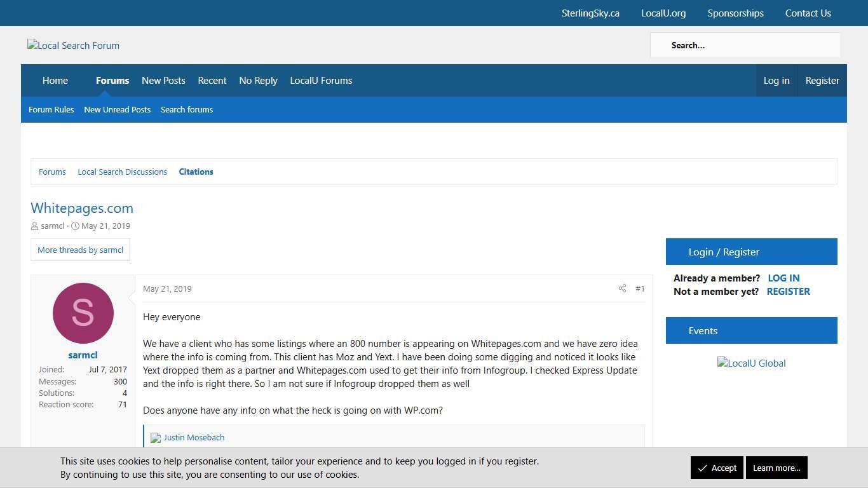The height and width of the screenshot is (488, 868).
Task: Click Learn more about cookies
Action: pyautogui.click(x=776, y=468)
